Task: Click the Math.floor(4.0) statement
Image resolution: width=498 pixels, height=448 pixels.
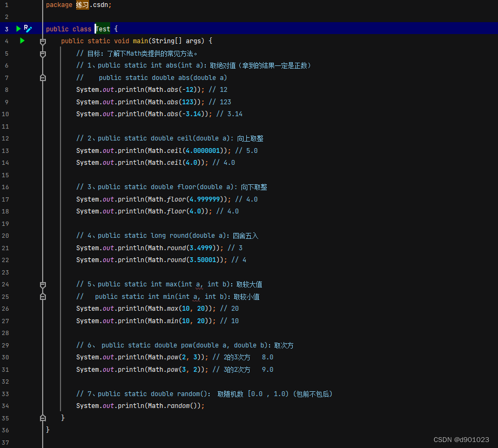Action: (x=144, y=211)
